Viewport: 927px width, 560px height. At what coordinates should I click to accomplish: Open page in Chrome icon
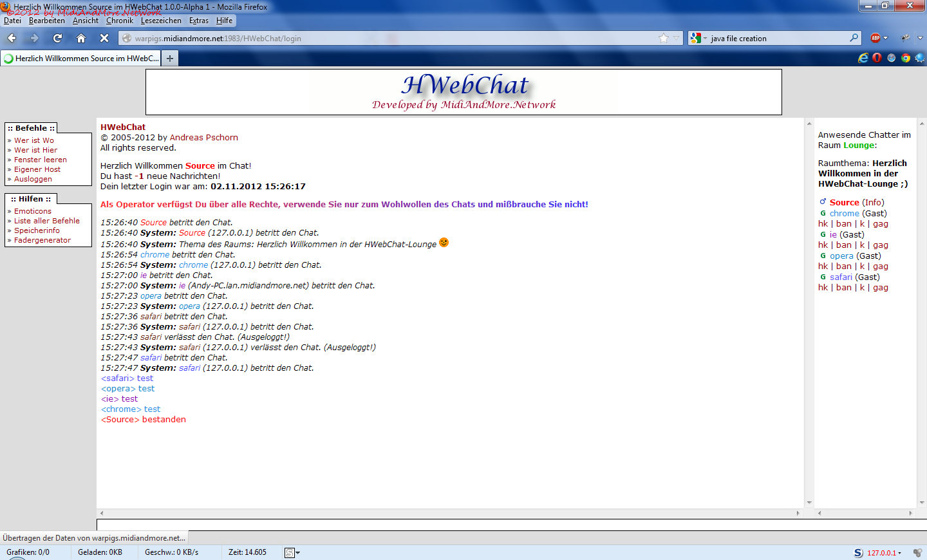click(906, 58)
